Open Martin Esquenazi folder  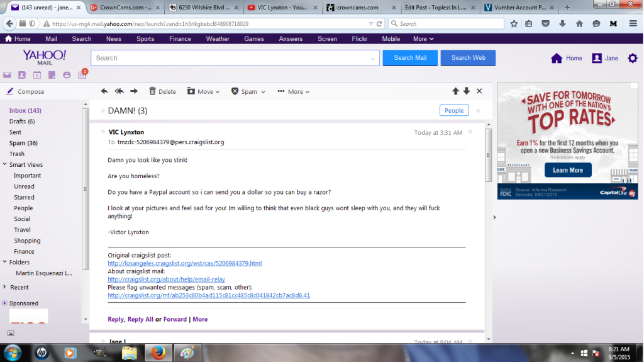click(x=44, y=273)
